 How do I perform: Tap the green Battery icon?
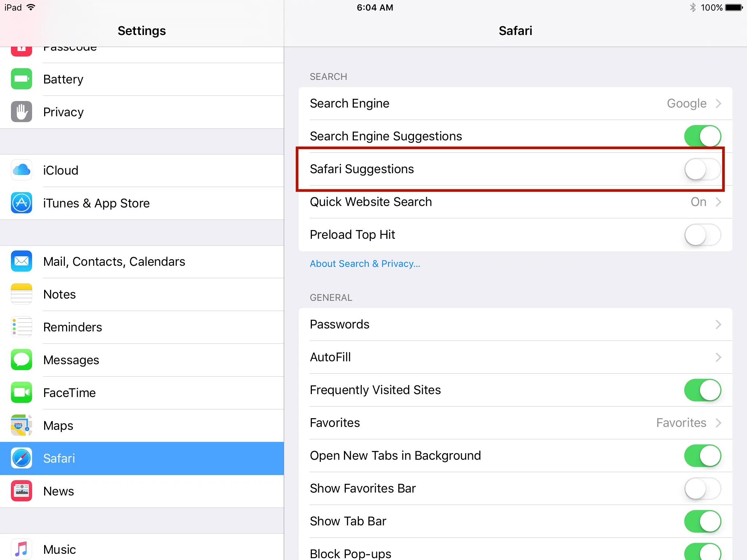click(x=22, y=79)
